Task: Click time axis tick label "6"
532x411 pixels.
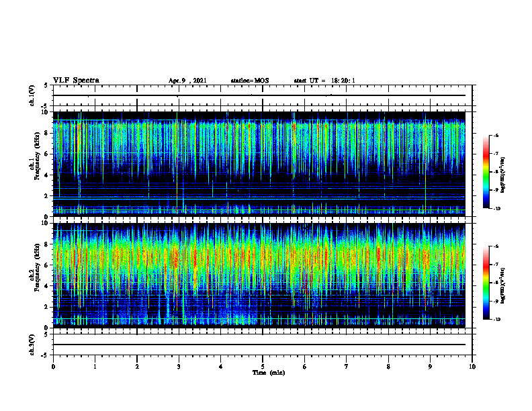Action: [305, 367]
